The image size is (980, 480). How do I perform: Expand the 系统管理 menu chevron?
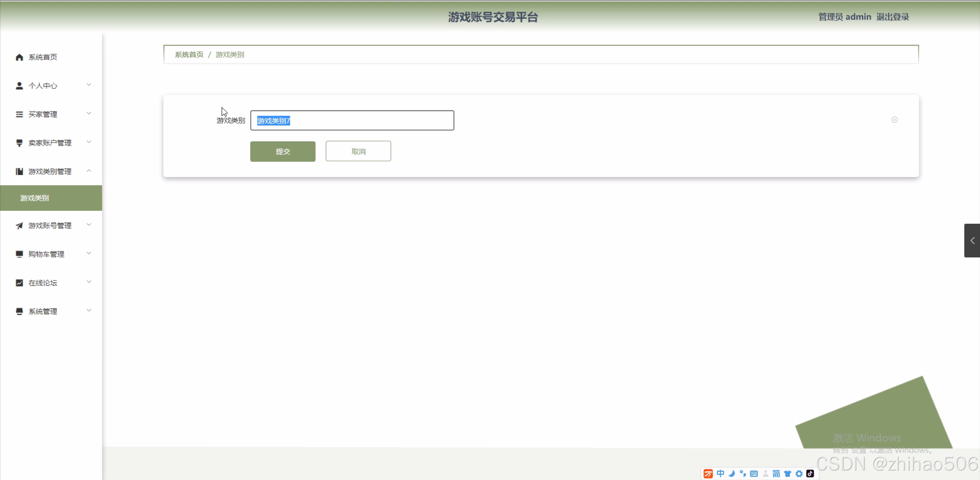(x=89, y=311)
